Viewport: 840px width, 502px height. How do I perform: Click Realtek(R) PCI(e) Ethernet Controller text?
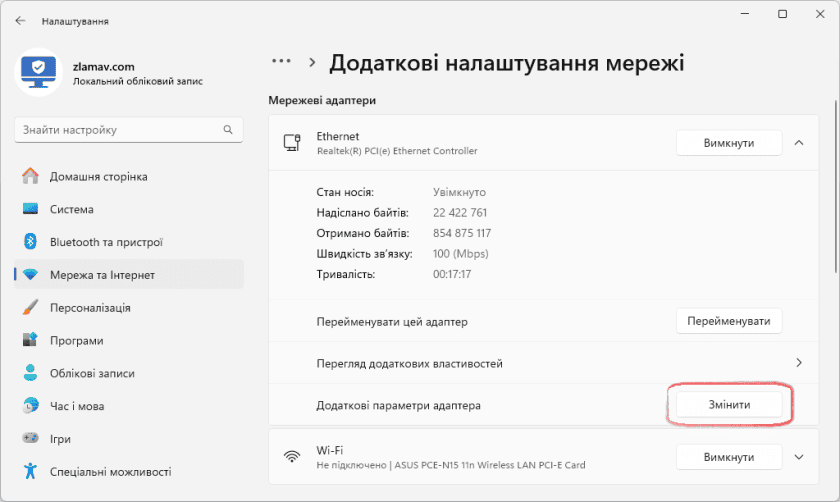[x=397, y=151]
